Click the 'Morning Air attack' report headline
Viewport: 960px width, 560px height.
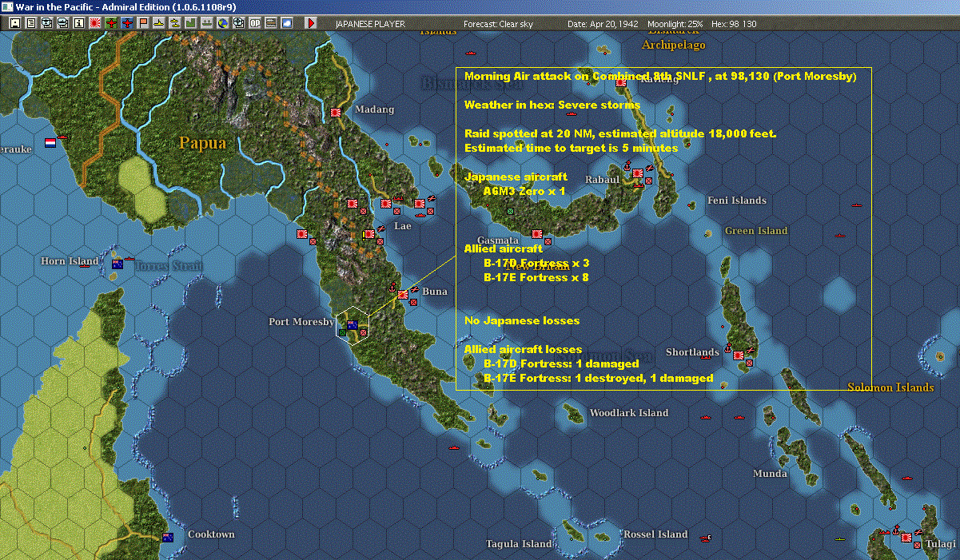coord(660,77)
